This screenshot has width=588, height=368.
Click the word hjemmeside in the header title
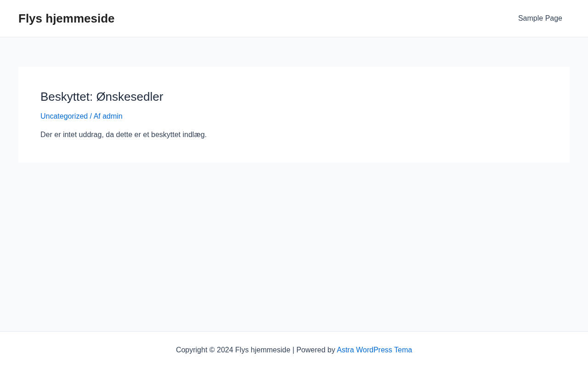tap(80, 18)
